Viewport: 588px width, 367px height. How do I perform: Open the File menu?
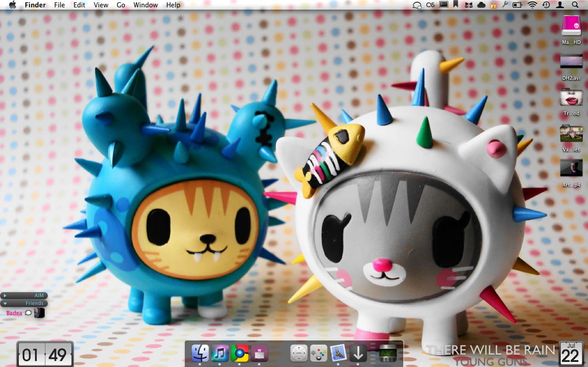point(59,5)
